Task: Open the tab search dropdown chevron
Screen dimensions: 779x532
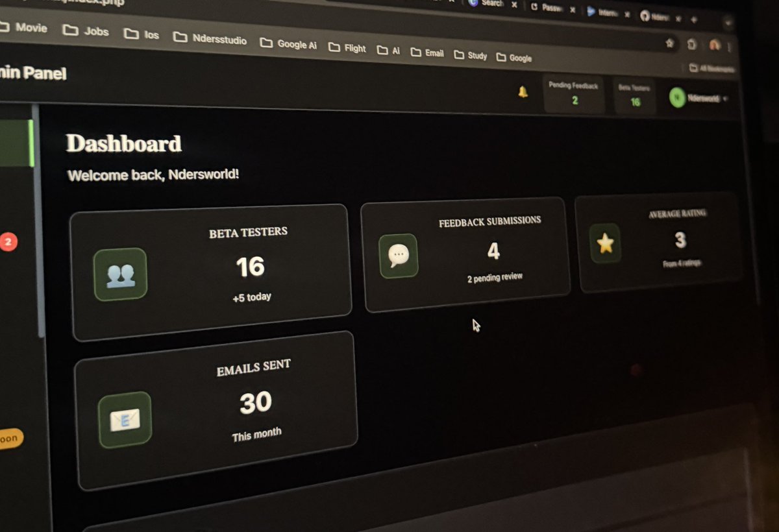Action: (x=728, y=23)
